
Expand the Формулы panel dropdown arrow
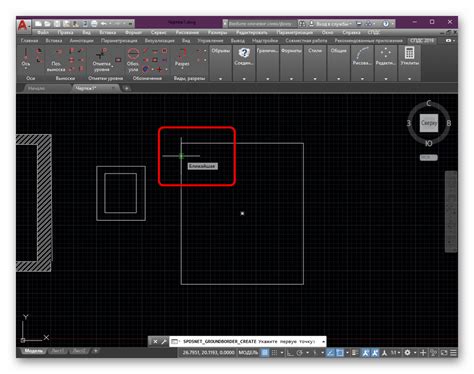point(291,79)
